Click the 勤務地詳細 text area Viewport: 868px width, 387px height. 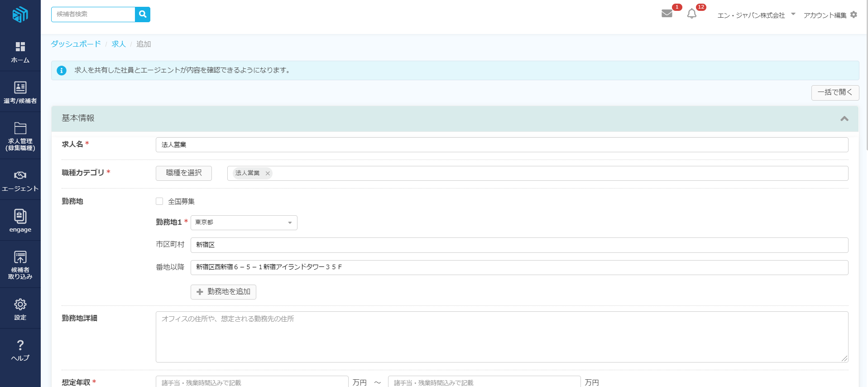[502, 337]
